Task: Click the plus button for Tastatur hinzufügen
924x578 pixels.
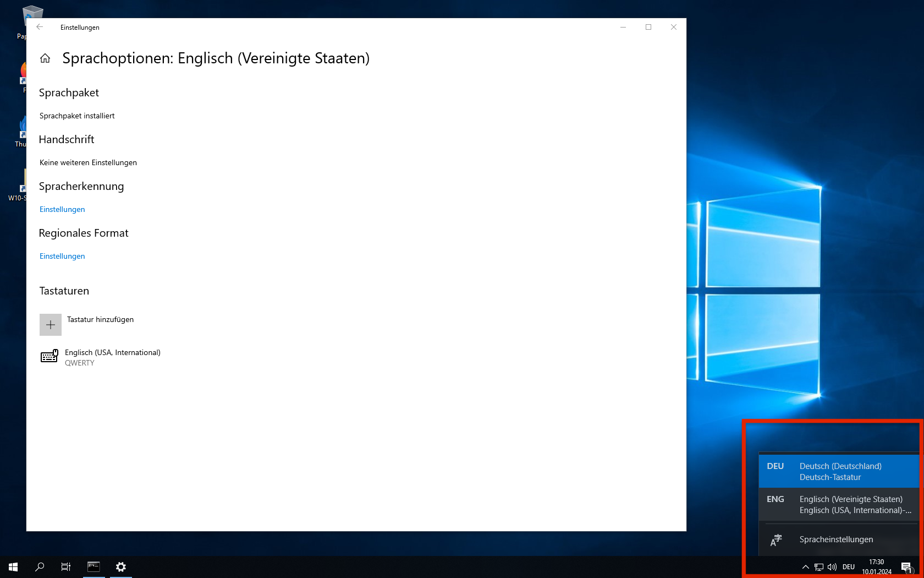Action: click(51, 325)
